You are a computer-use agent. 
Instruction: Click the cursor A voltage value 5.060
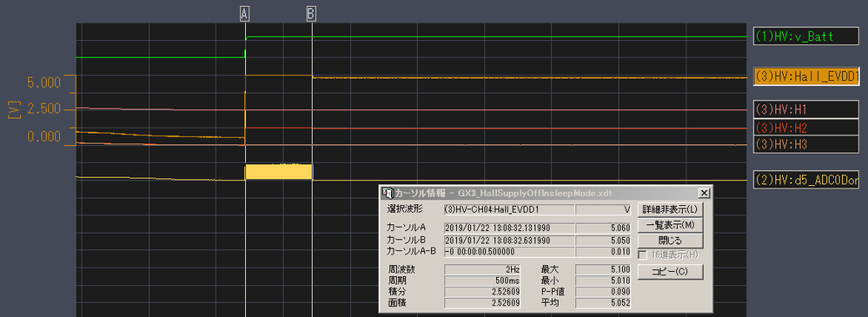coord(603,228)
